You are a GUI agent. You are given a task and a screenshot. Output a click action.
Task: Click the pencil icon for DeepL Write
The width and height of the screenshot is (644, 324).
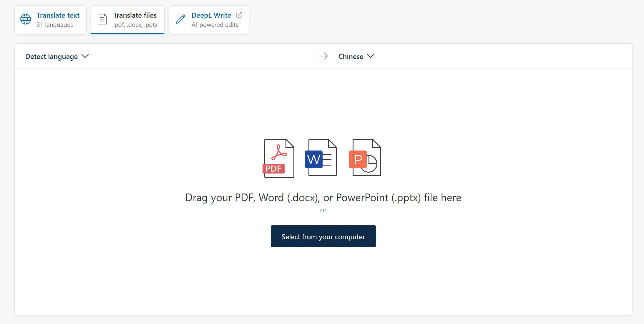[180, 19]
